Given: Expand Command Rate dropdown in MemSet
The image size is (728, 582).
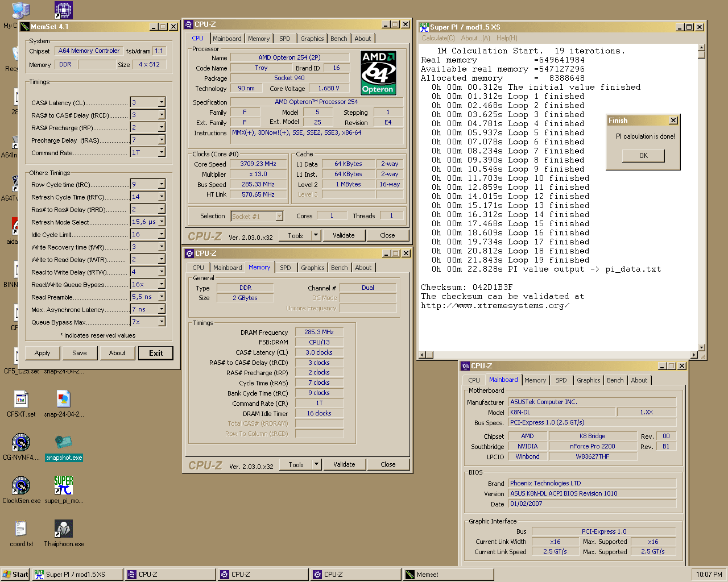Looking at the screenshot, I should (162, 152).
